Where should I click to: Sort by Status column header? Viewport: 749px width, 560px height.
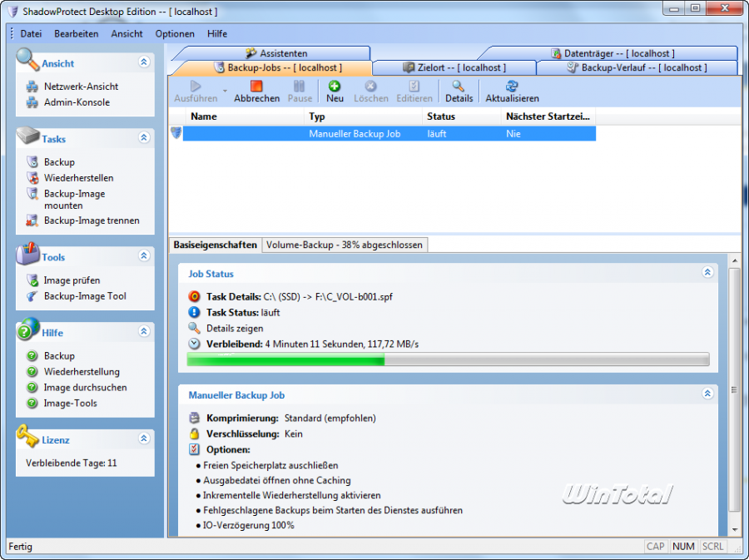pyautogui.click(x=461, y=116)
